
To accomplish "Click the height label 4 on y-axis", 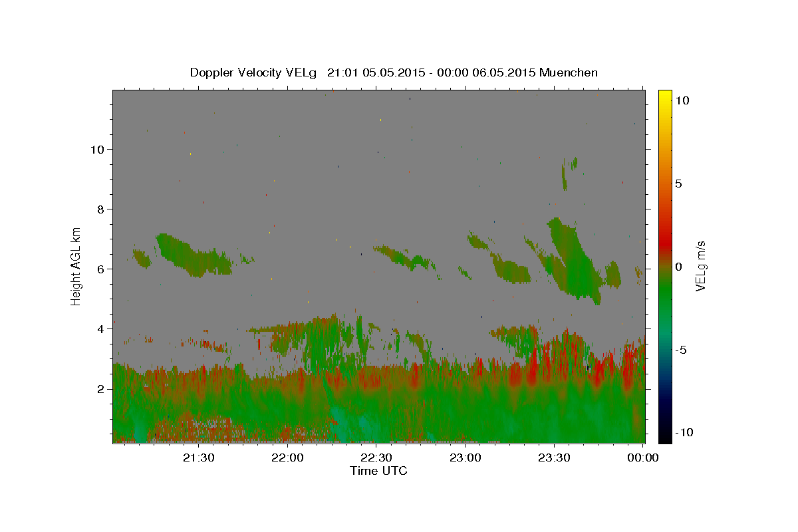I will pyautogui.click(x=100, y=329).
